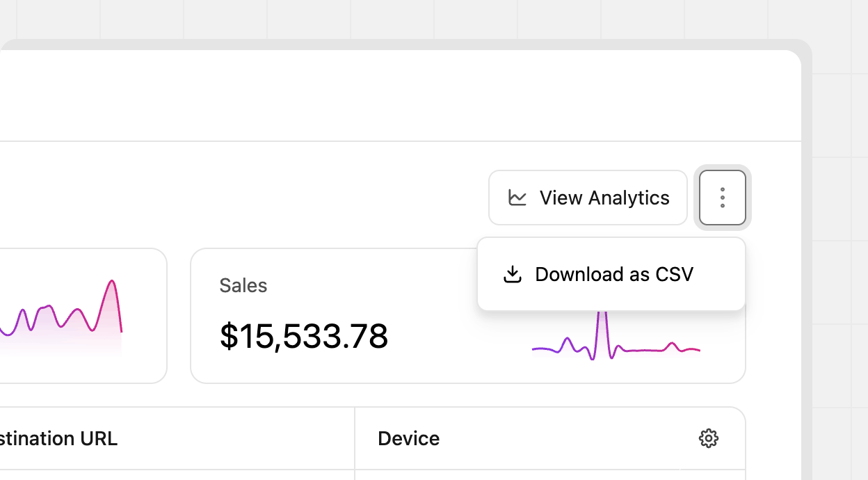This screenshot has height=480, width=868.
Task: Choose Download as CSV
Action: pos(611,274)
